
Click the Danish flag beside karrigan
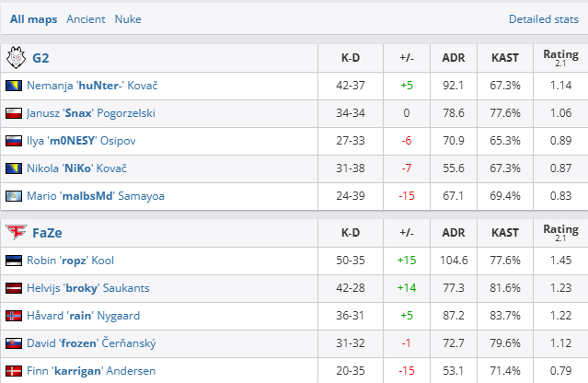[x=14, y=371]
